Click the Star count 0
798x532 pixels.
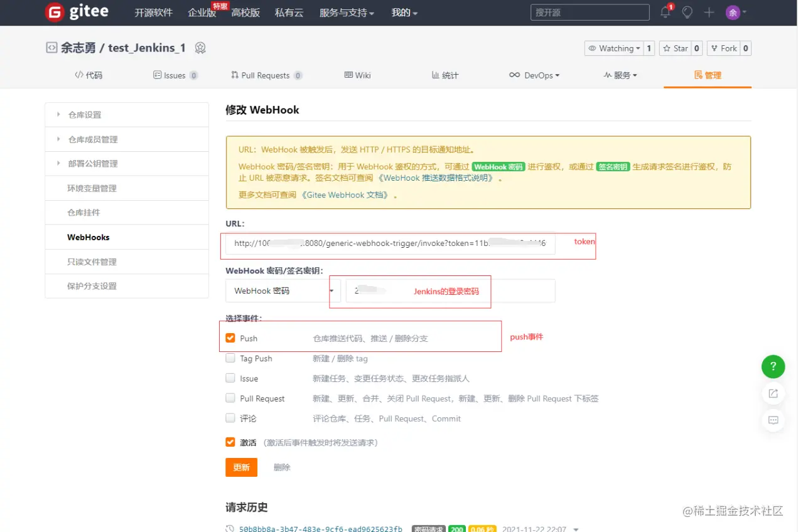click(697, 48)
